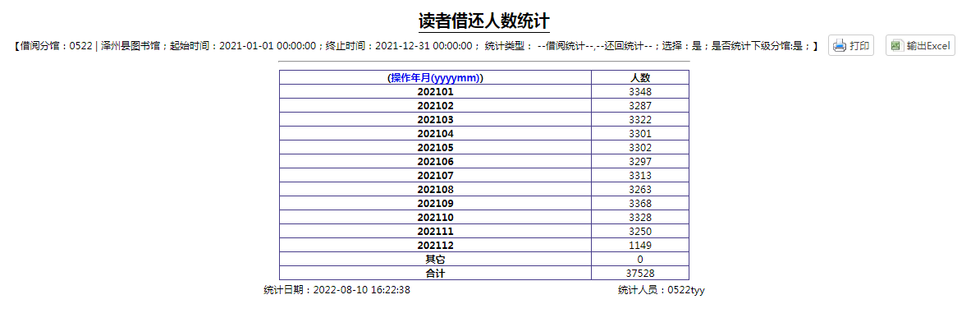This screenshot has width=980, height=327.
Task: Select the 202102 row label
Action: pyautogui.click(x=435, y=106)
